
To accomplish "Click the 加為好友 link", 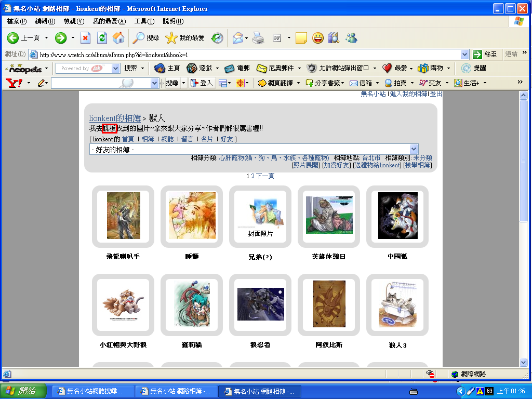I will [336, 165].
